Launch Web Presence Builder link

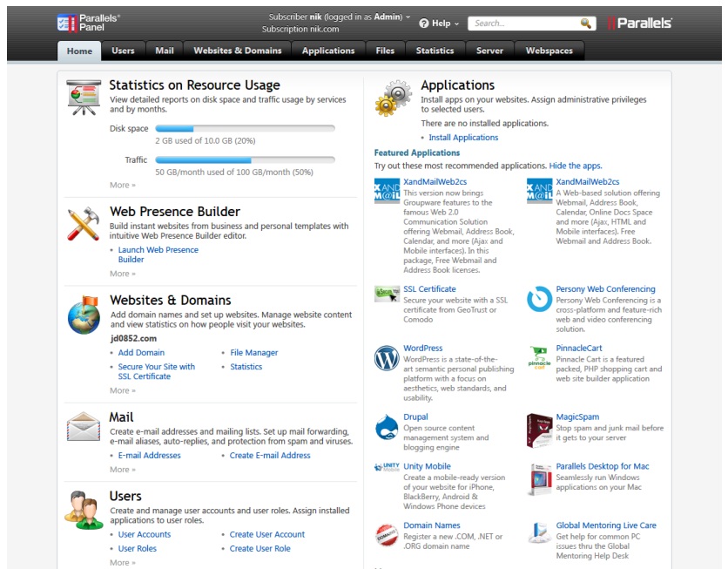158,254
